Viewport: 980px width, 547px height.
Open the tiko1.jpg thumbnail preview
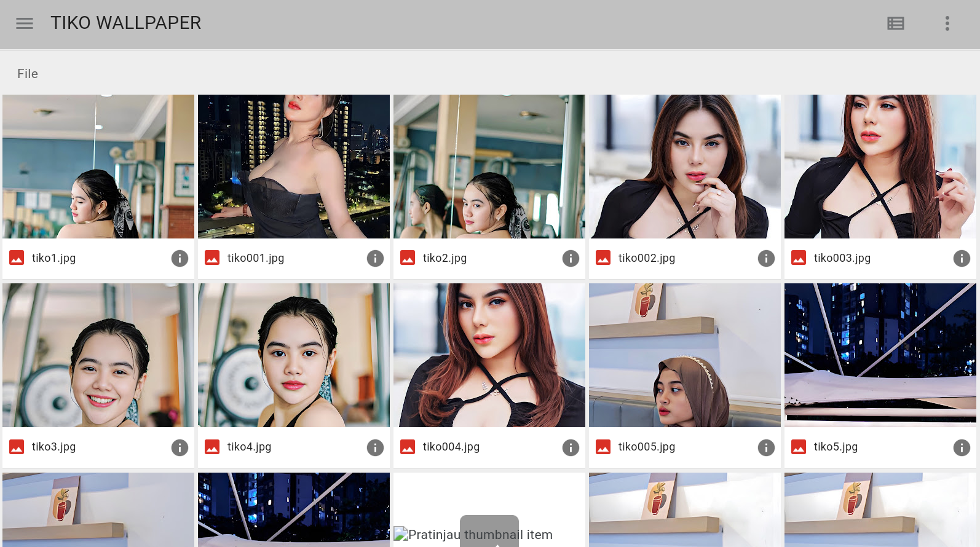(98, 167)
